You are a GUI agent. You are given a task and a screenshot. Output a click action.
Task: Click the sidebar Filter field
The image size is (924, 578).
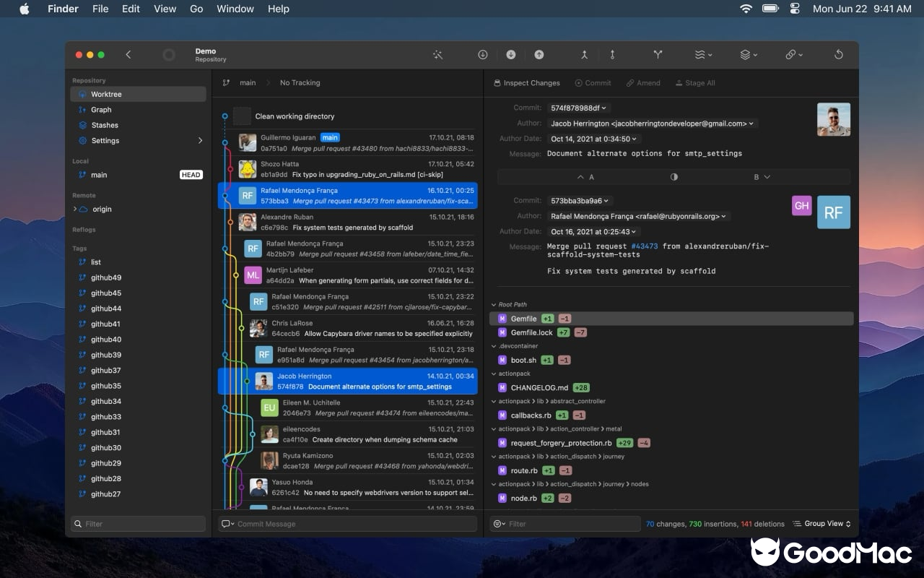pos(138,524)
